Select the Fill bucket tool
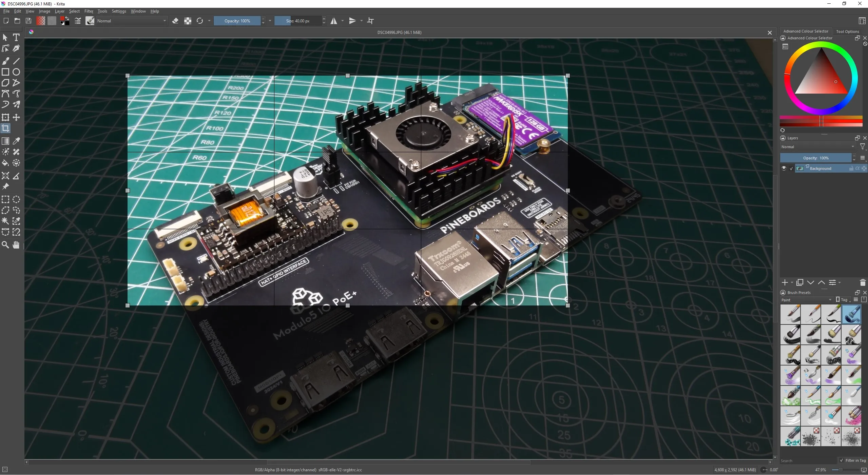 tap(5, 163)
